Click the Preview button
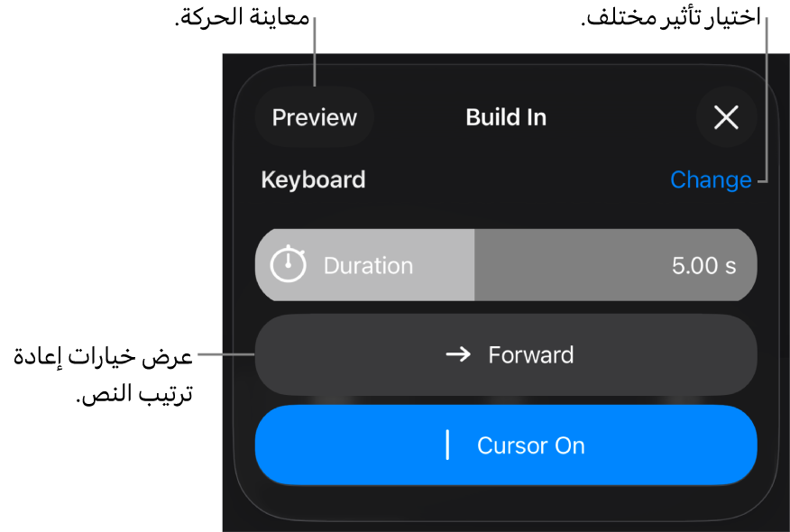 pyautogui.click(x=315, y=117)
